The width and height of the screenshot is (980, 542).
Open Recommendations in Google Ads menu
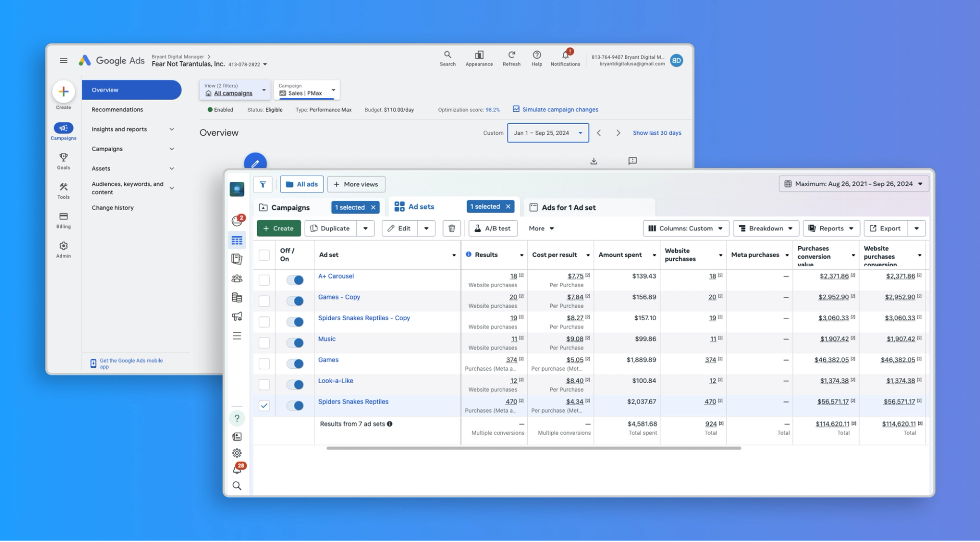[117, 110]
